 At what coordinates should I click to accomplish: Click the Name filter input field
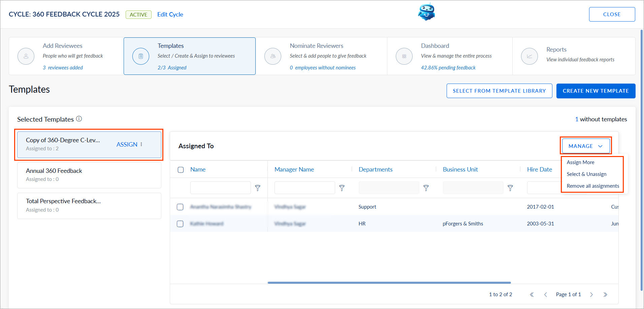point(220,188)
